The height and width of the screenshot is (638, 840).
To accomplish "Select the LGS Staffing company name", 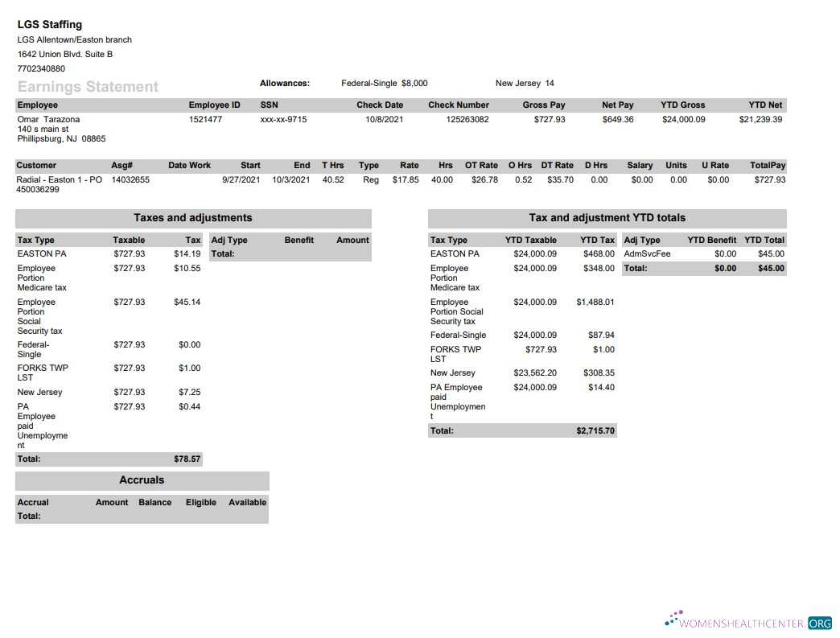I will coord(48,24).
